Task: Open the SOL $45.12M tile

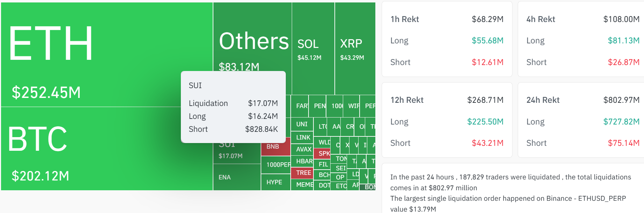Action: (313, 49)
